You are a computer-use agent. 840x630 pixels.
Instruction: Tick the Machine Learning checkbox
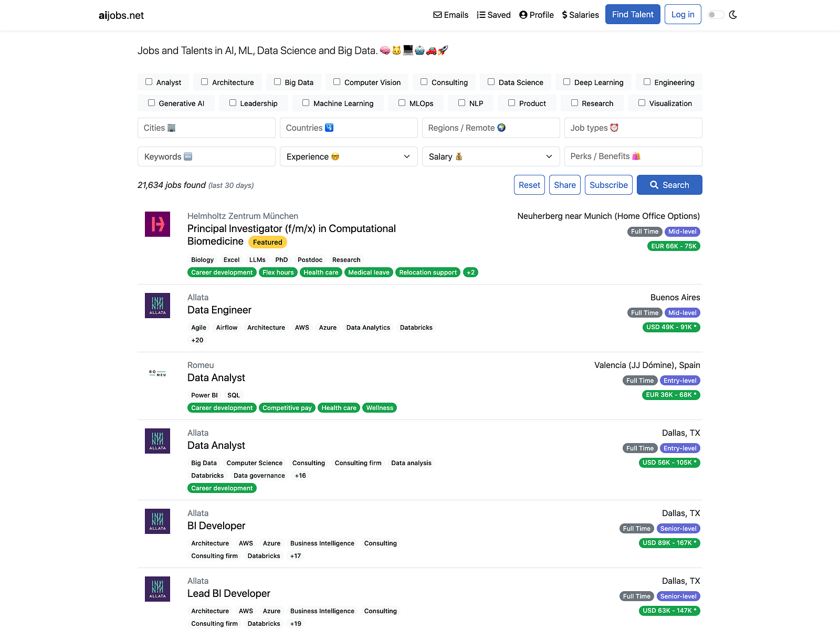(306, 103)
